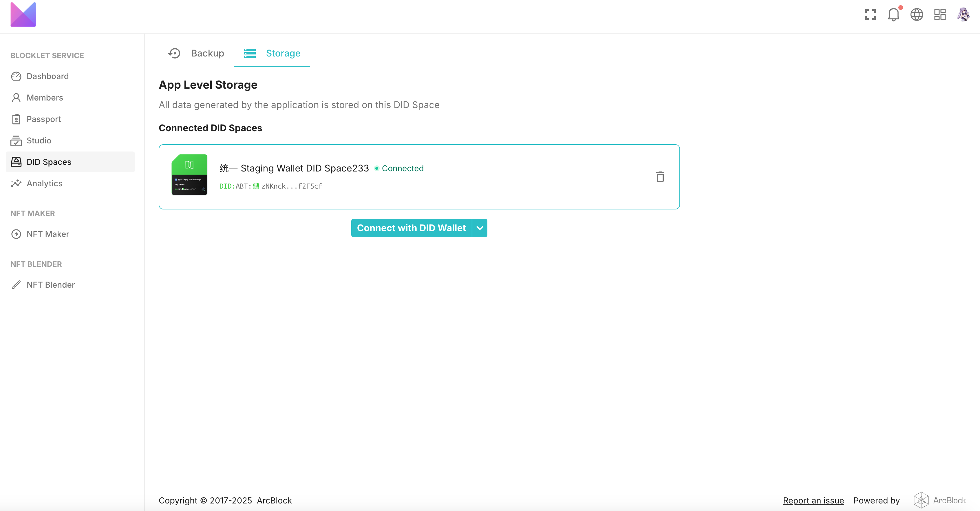Click the app logo in header
This screenshot has height=511, width=980.
(x=23, y=14)
